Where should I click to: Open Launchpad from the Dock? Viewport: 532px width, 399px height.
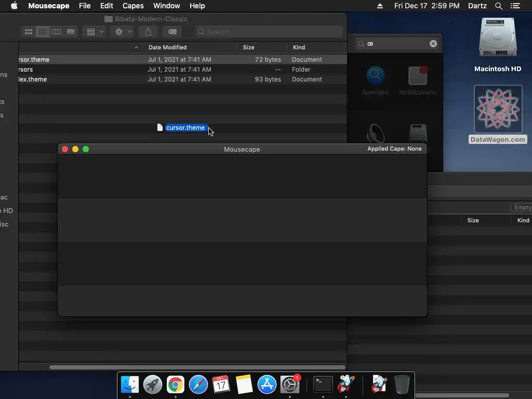click(153, 384)
